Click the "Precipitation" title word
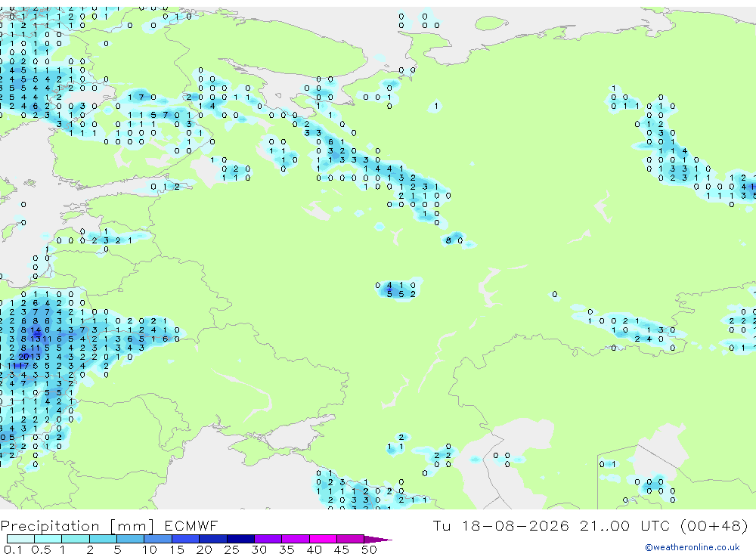Screen dimensions: 756x554 point(50,526)
